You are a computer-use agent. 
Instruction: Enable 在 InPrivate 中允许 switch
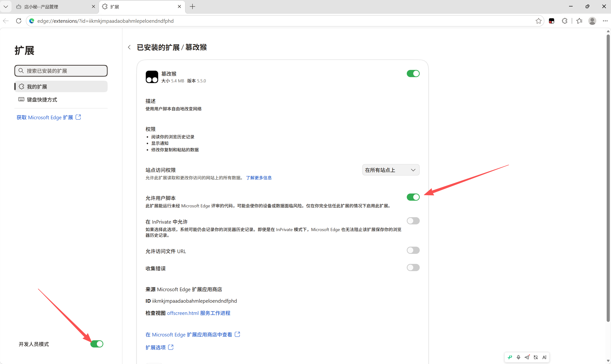(413, 221)
